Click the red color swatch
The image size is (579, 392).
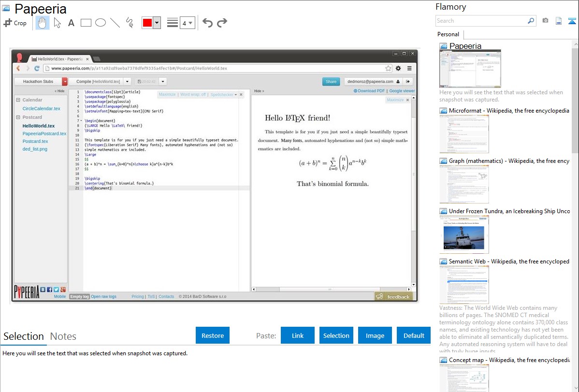[147, 23]
